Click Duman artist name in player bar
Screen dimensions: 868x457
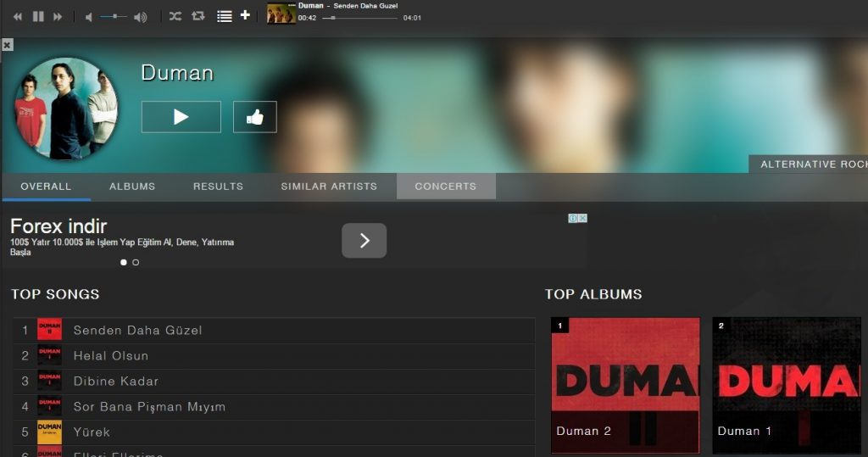pyautogui.click(x=310, y=6)
